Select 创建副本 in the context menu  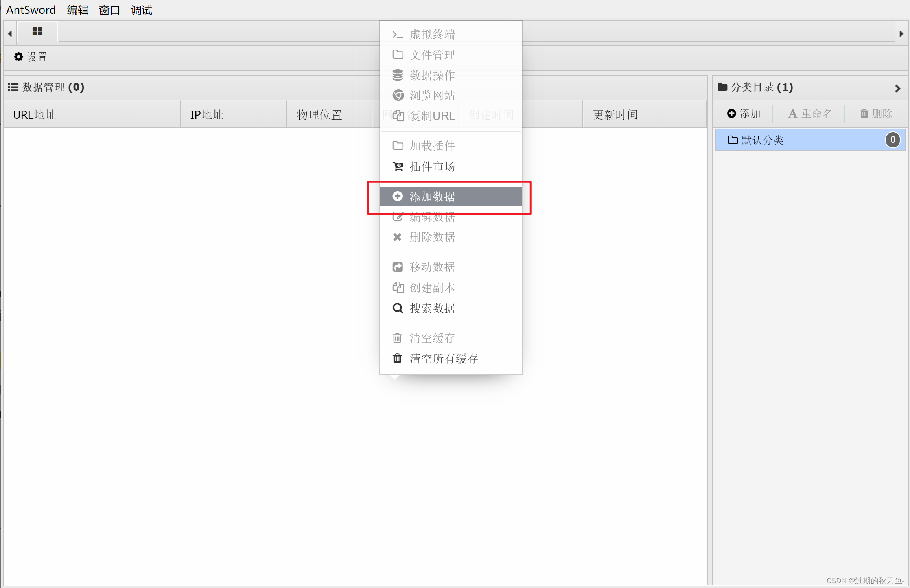451,288
